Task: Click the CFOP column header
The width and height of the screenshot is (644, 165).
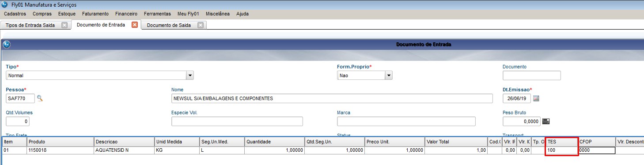Action: 597,142
